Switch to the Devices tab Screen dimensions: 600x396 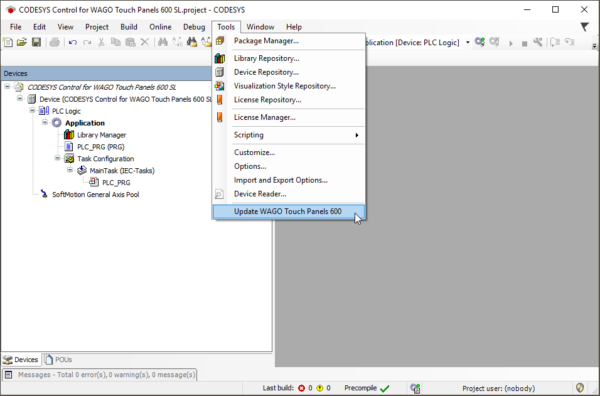click(21, 360)
